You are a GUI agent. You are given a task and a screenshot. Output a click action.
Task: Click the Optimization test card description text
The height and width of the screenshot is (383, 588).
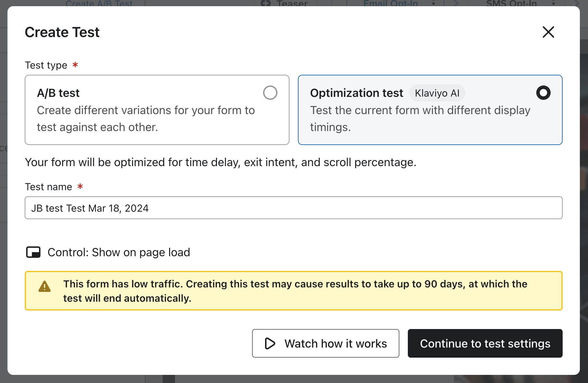click(x=420, y=119)
